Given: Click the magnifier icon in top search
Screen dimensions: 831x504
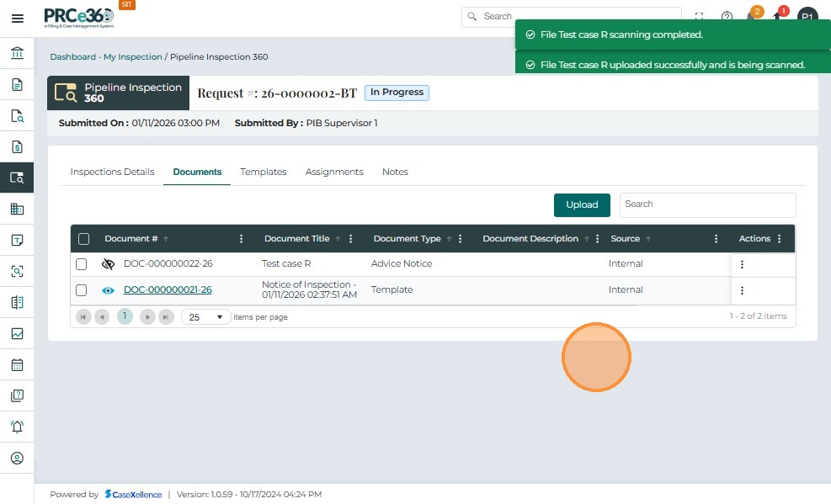Looking at the screenshot, I should point(472,17).
